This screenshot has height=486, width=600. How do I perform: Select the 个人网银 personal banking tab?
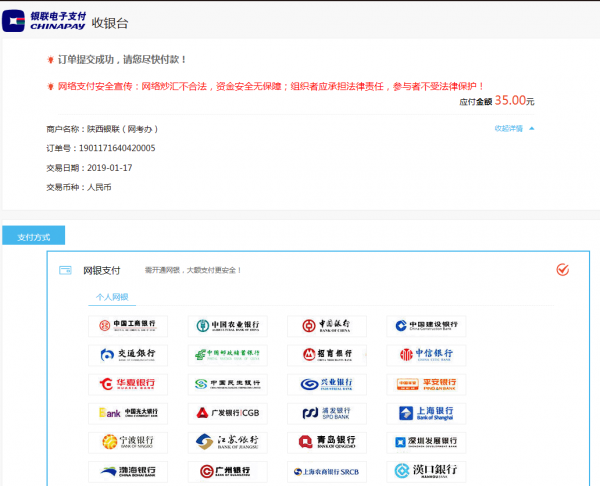[x=112, y=297]
